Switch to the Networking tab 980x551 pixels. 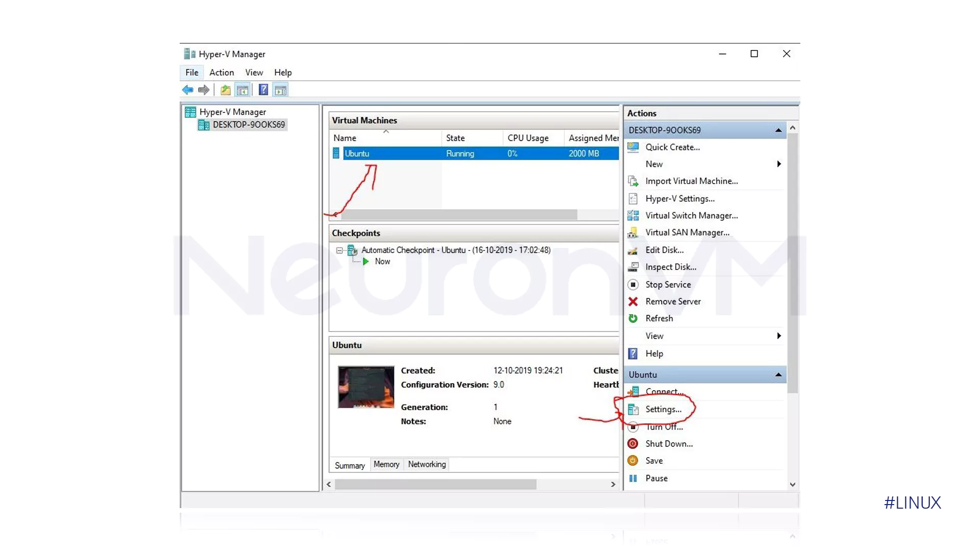click(x=427, y=464)
